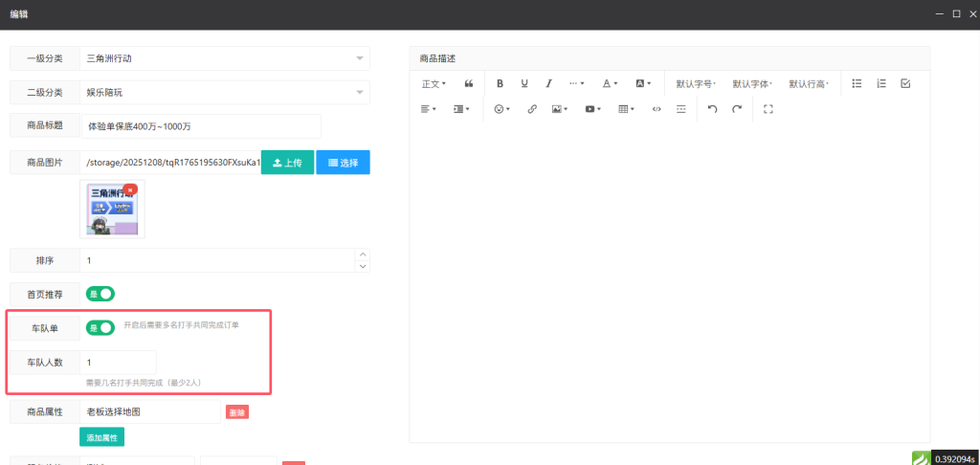This screenshot has height=465, width=980.
Task: Click the 商品图片 path input field
Action: click(x=170, y=163)
